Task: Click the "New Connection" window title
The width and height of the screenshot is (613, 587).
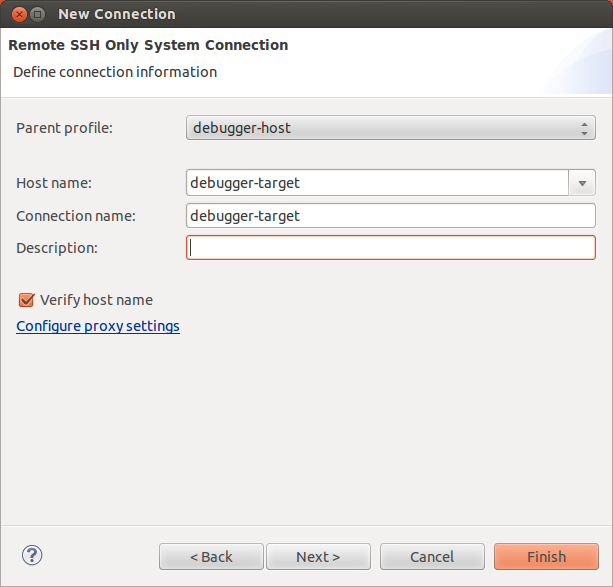Action: click(117, 15)
